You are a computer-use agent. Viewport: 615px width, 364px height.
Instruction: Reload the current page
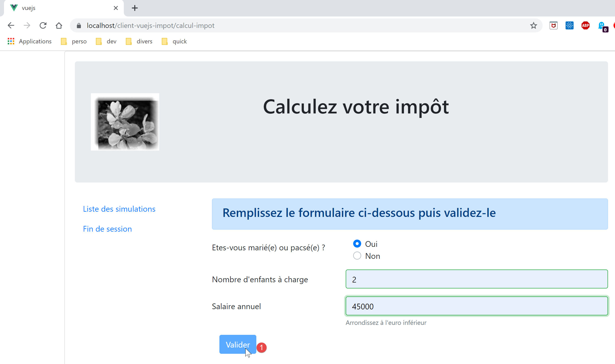coord(43,25)
